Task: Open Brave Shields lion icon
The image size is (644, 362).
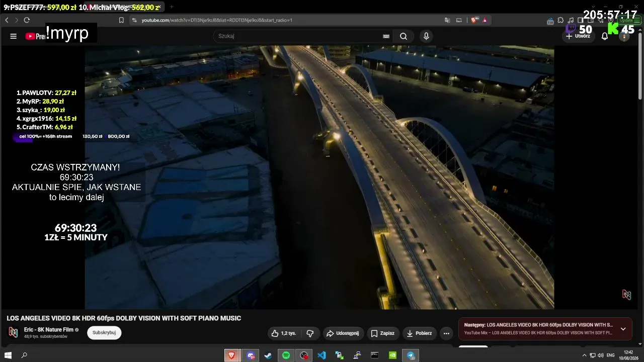Action: click(474, 20)
